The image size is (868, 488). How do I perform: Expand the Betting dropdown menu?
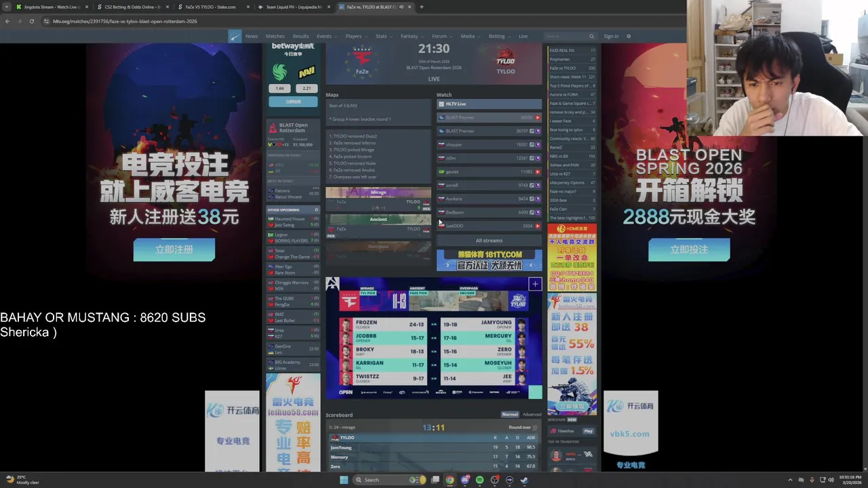[498, 36]
